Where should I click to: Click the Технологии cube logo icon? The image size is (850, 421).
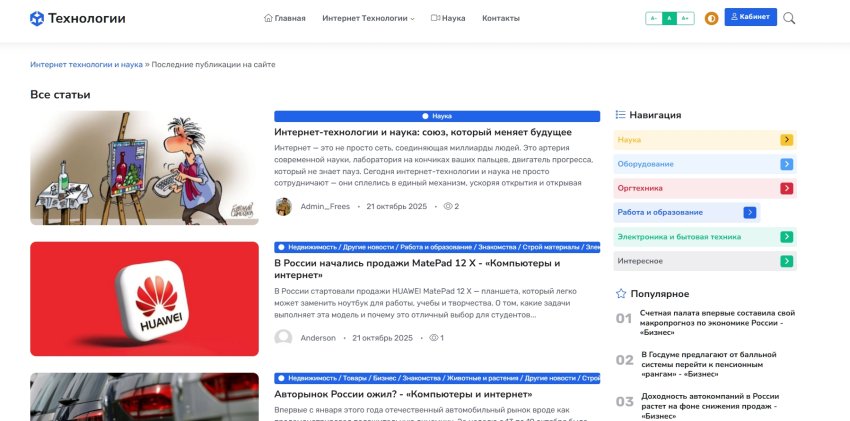click(36, 18)
